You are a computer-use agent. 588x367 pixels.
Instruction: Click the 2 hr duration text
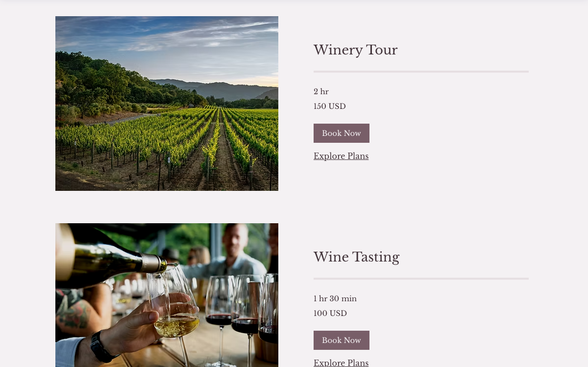click(321, 92)
